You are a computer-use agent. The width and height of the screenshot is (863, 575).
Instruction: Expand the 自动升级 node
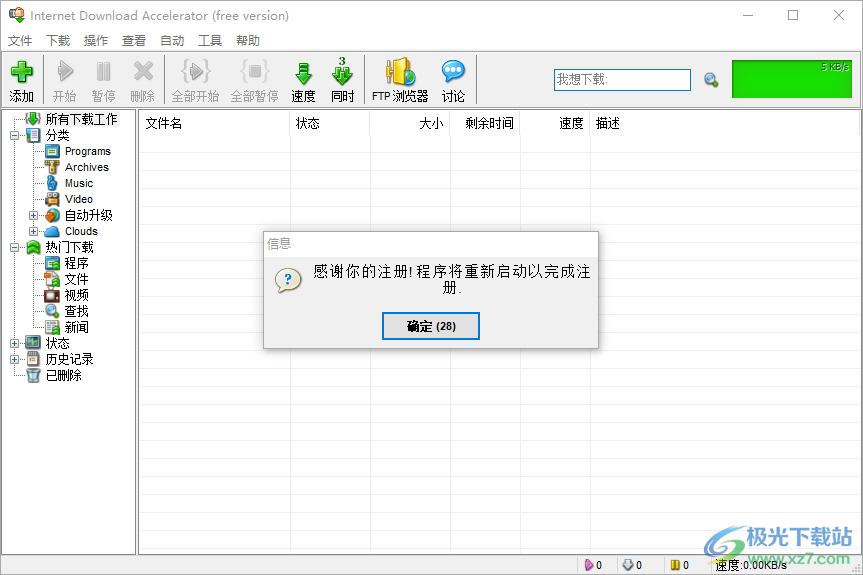34,216
